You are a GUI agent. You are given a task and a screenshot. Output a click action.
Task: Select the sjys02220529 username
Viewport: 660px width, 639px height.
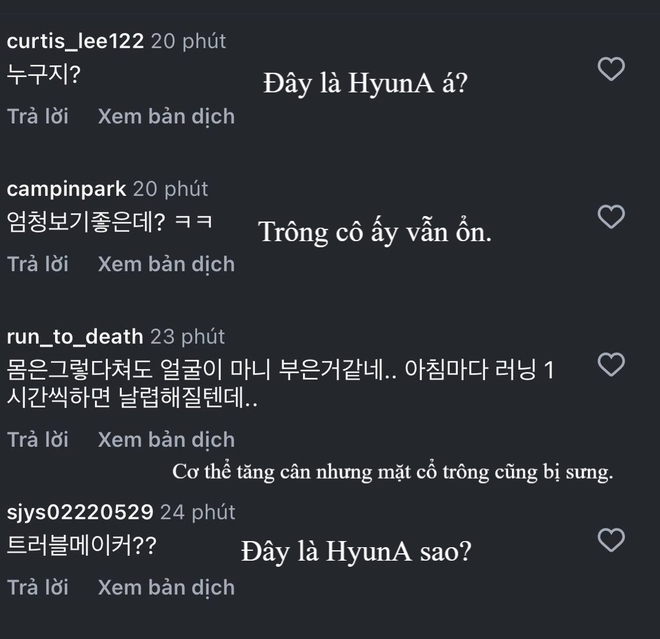(x=80, y=513)
